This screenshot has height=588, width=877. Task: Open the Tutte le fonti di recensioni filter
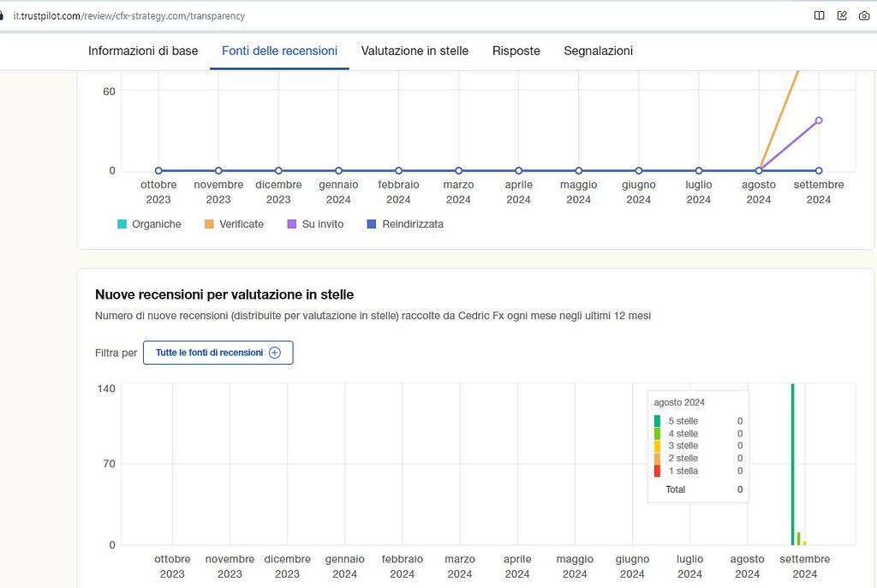[218, 353]
